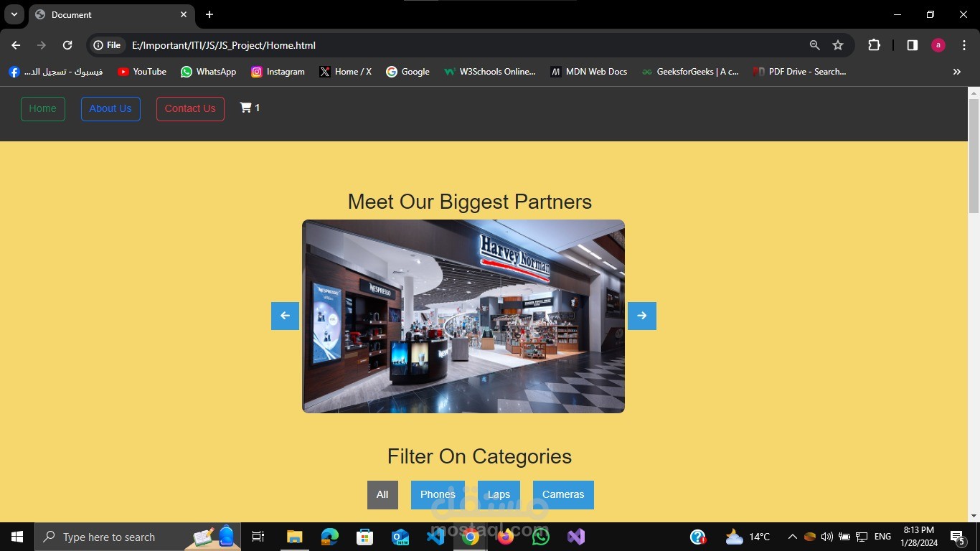Click the taskbar search box
This screenshot has height=551, width=980.
point(138,537)
